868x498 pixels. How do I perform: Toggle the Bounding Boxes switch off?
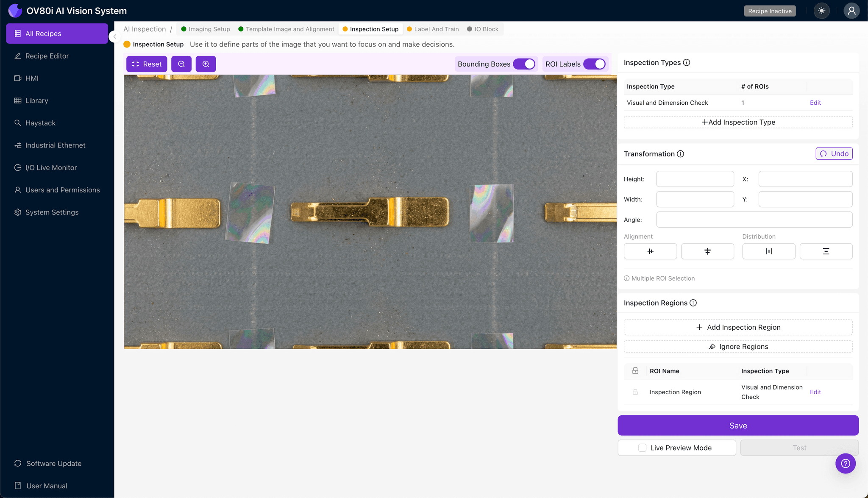pyautogui.click(x=526, y=64)
